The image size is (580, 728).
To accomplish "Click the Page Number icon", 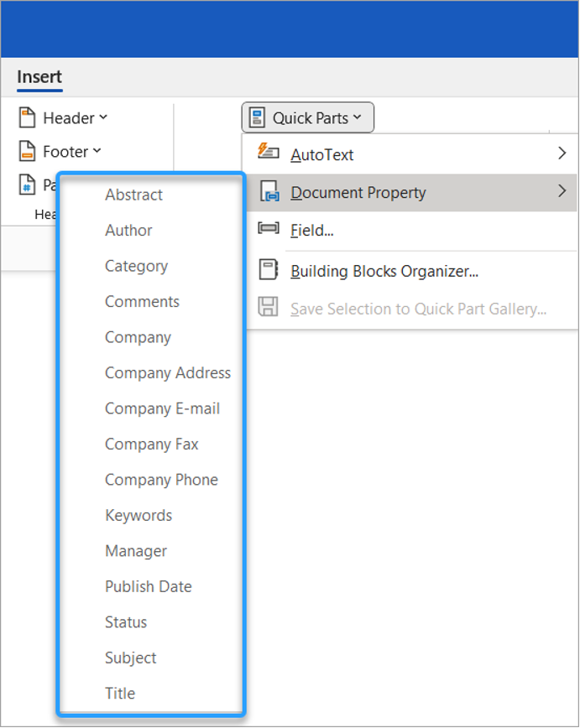I will coord(27,185).
